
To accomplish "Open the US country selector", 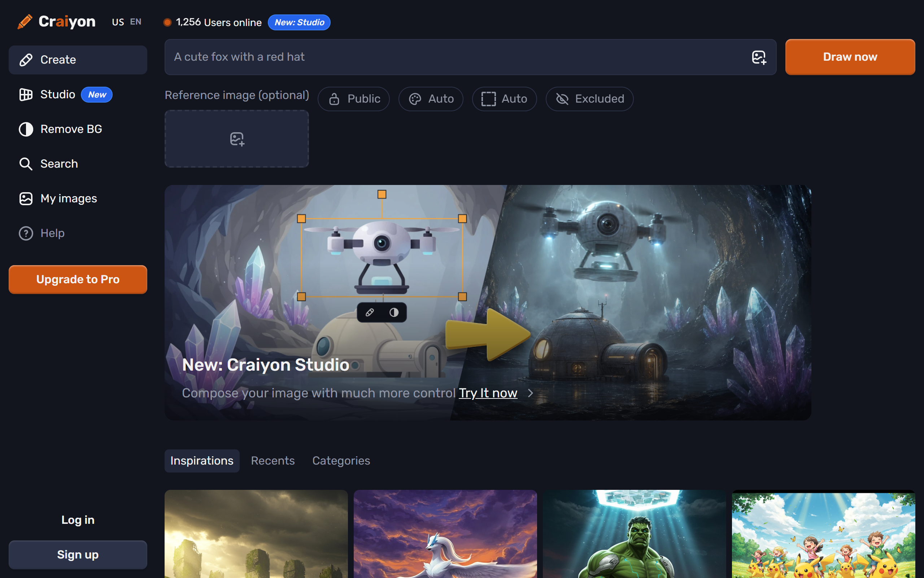I will pos(118,22).
